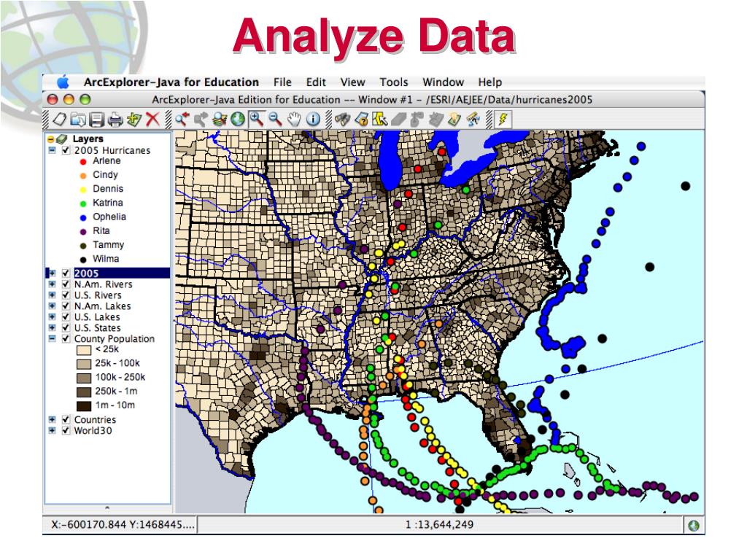Hide the N.Am. Rivers layer
The height and width of the screenshot is (560, 747).
click(x=66, y=284)
